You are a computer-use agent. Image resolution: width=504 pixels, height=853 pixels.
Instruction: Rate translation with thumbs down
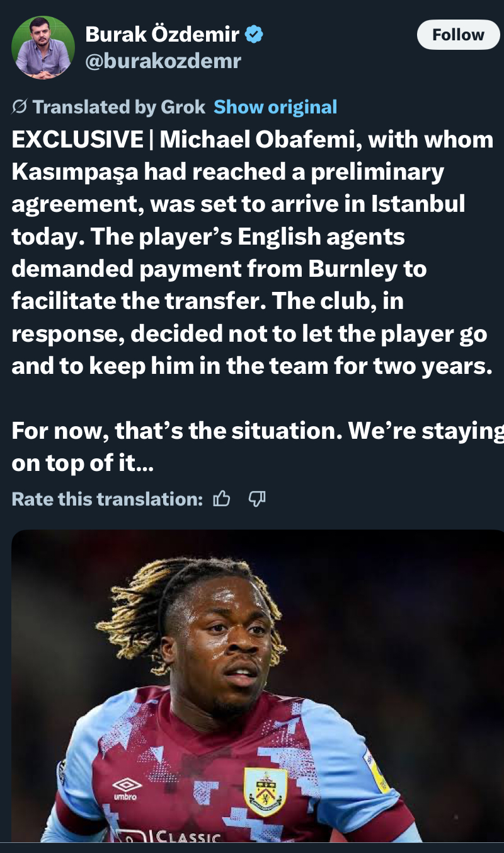[x=257, y=499]
